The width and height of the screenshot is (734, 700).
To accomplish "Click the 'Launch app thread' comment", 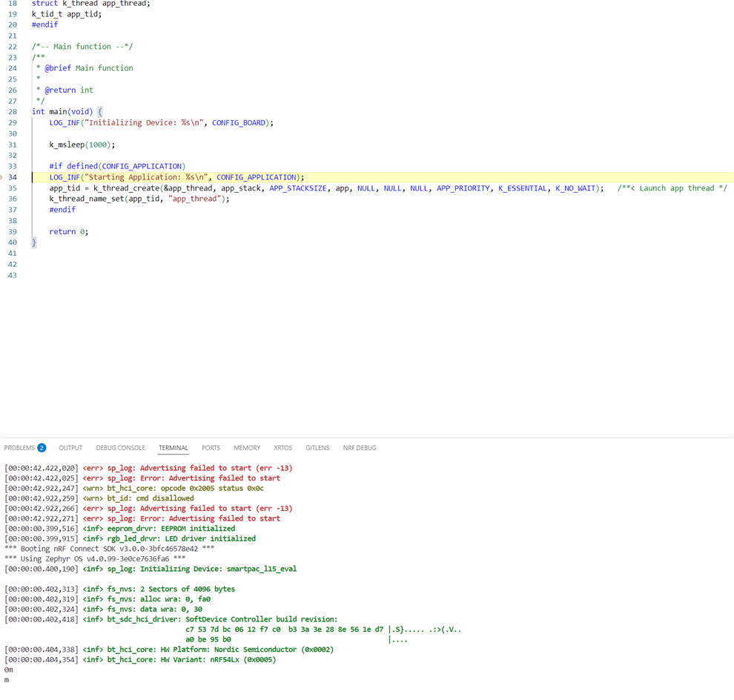I will pos(672,188).
